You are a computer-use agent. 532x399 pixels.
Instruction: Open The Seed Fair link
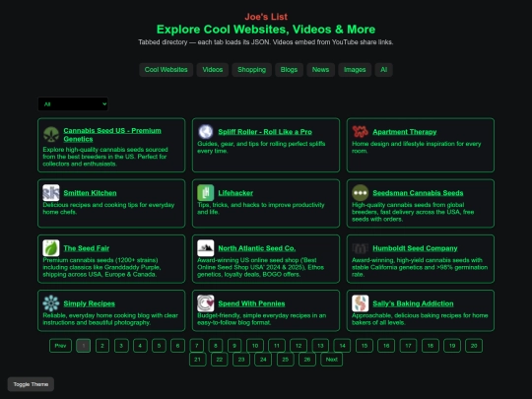tap(86, 248)
